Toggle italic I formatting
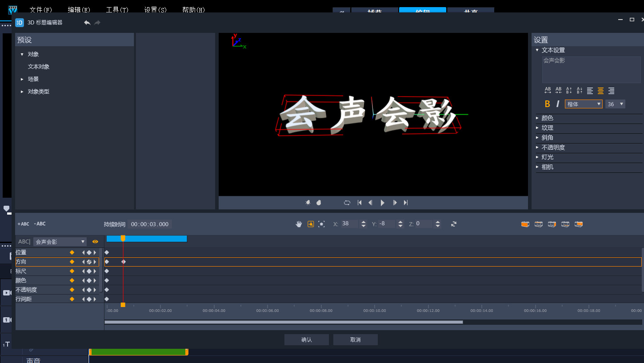 click(558, 104)
